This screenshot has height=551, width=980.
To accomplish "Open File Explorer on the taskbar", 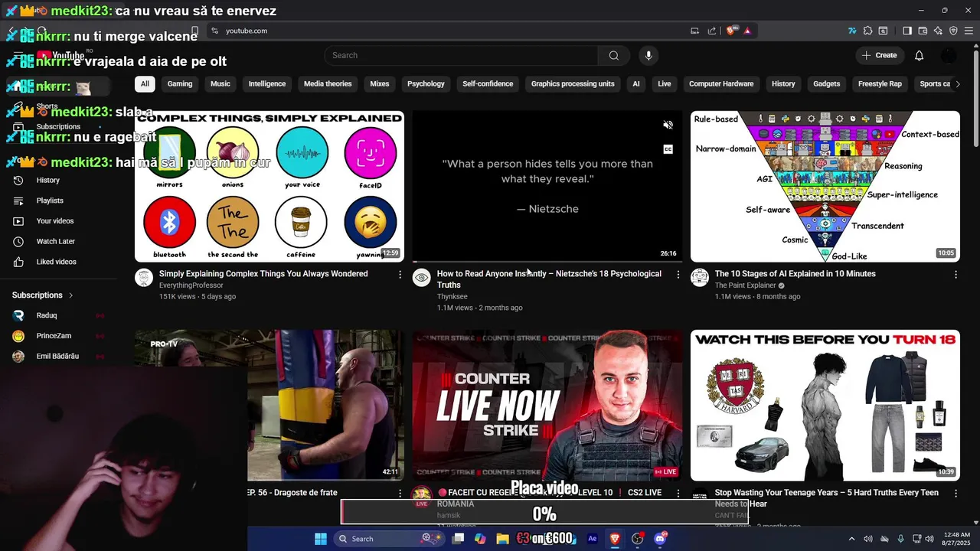I will (502, 539).
